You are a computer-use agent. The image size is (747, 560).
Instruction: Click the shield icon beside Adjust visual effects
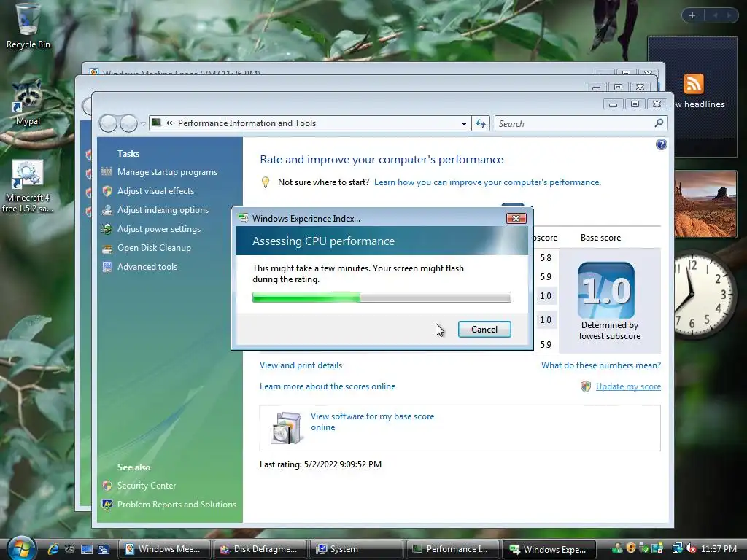coord(107,191)
